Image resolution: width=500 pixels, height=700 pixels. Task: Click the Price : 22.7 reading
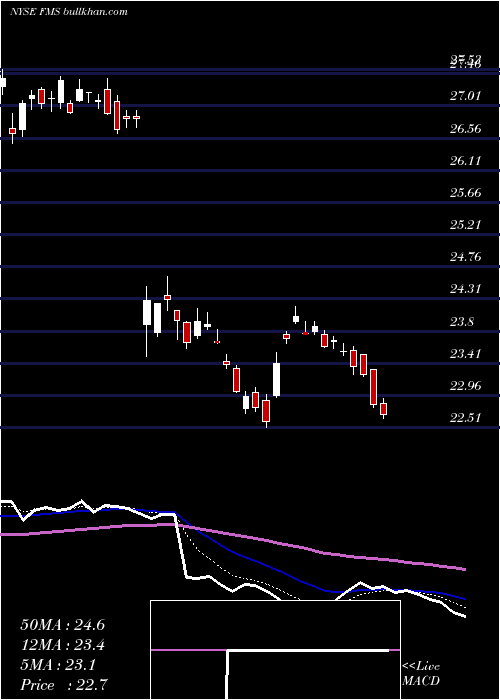pos(64,684)
